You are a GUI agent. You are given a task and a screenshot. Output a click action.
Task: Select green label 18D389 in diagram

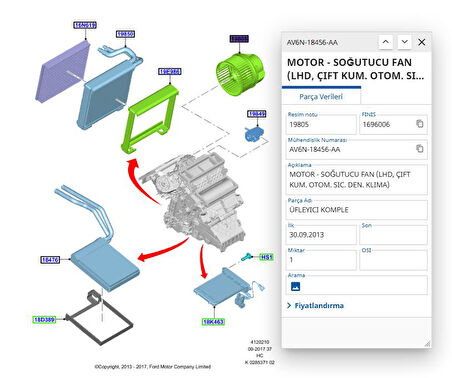[44, 320]
